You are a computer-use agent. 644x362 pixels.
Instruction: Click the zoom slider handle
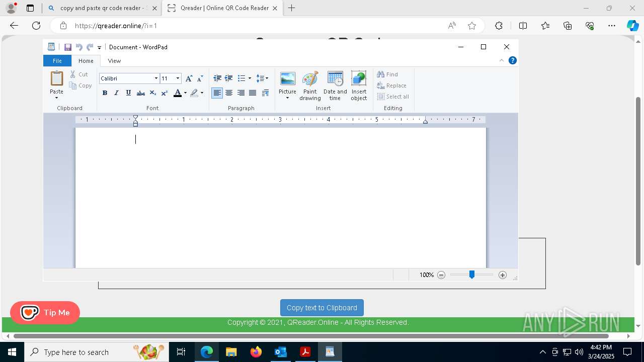pos(472,275)
